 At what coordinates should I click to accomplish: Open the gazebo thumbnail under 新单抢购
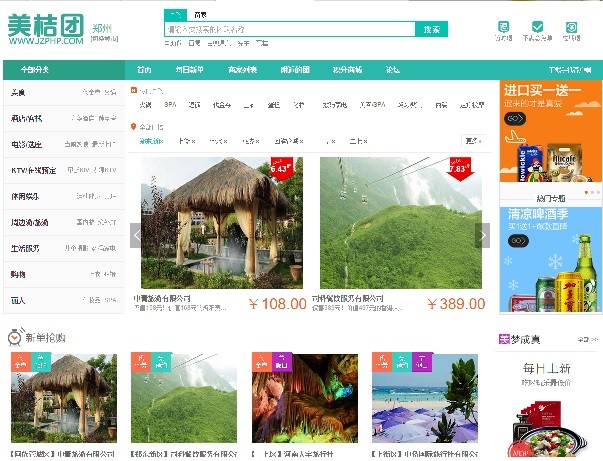64,398
